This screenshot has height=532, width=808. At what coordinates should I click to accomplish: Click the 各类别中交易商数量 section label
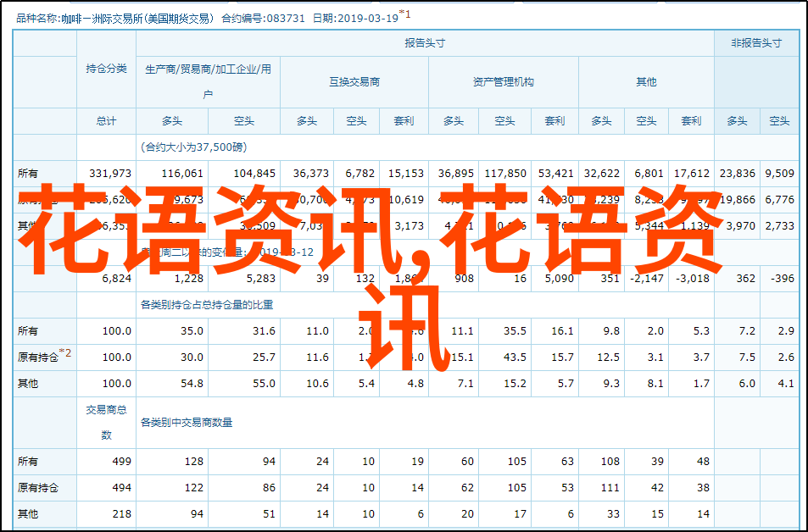pos(186,422)
